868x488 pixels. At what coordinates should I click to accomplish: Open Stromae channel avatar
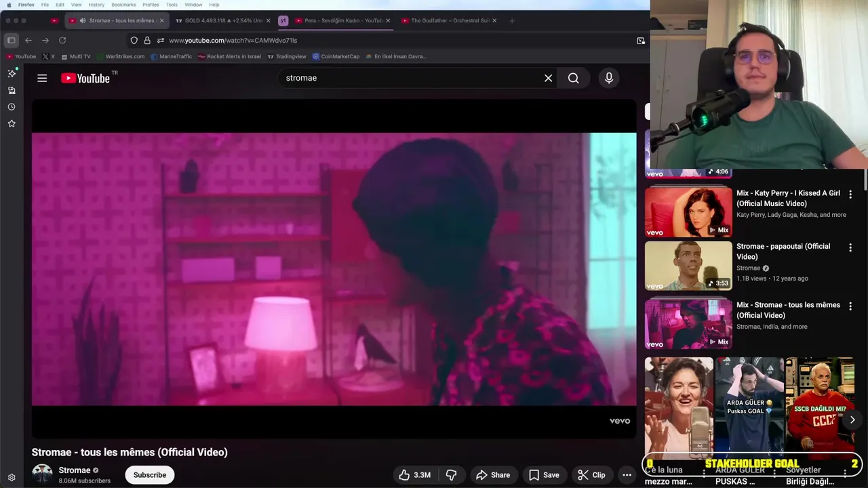point(42,474)
